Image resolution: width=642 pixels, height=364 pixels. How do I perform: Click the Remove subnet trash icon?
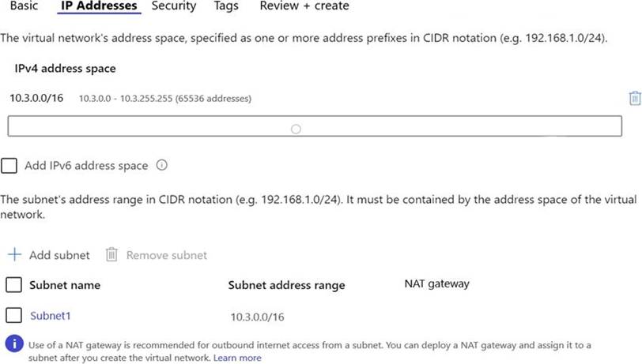pyautogui.click(x=111, y=255)
